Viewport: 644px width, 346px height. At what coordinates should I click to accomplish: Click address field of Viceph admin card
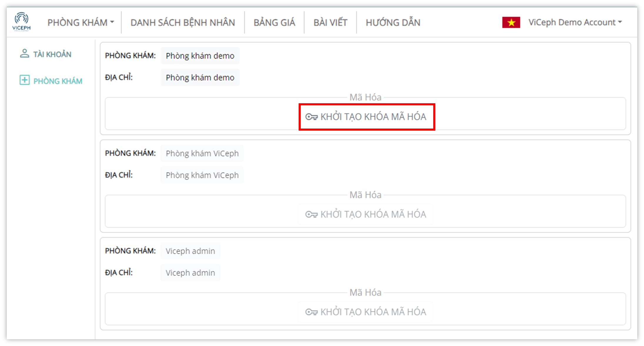point(190,273)
